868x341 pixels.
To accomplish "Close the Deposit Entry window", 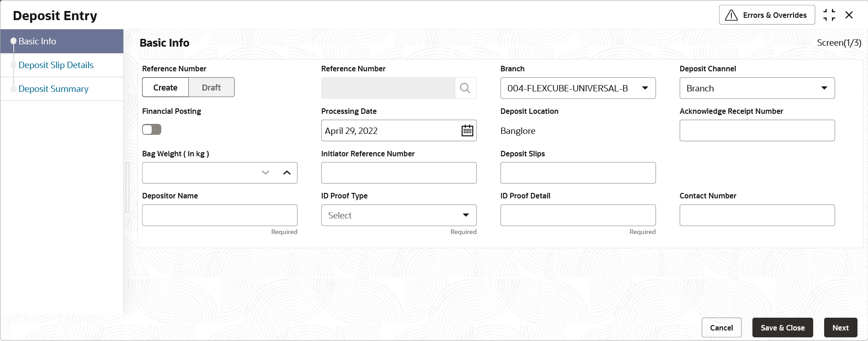I will 849,15.
